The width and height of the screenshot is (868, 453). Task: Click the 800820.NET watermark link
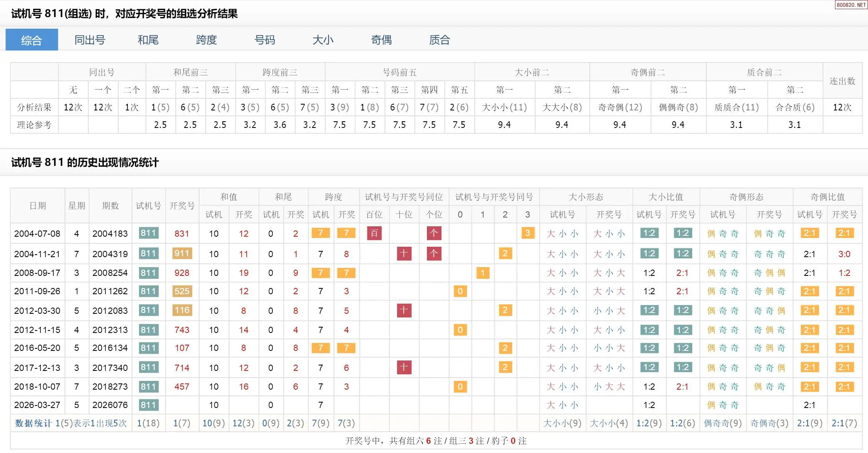coord(851,5)
